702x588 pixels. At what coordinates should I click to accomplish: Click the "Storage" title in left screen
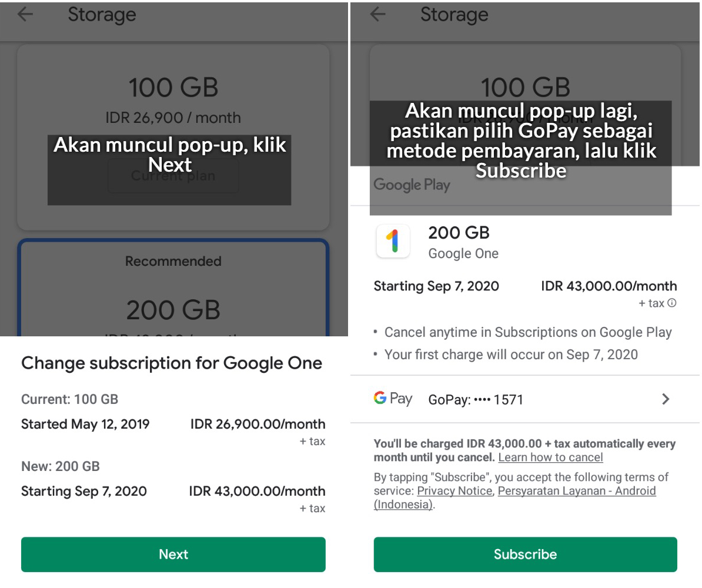102,15
